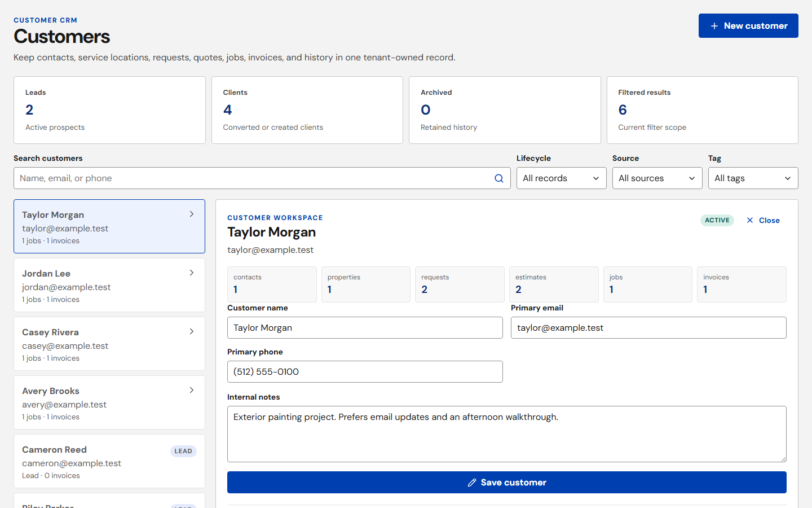Open the Source All sources dropdown

pos(657,178)
